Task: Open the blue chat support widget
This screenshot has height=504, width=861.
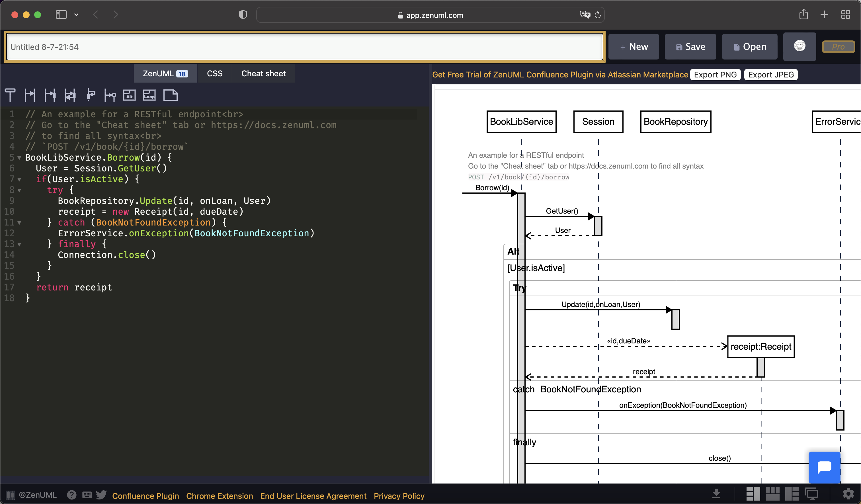Action: [x=824, y=467]
